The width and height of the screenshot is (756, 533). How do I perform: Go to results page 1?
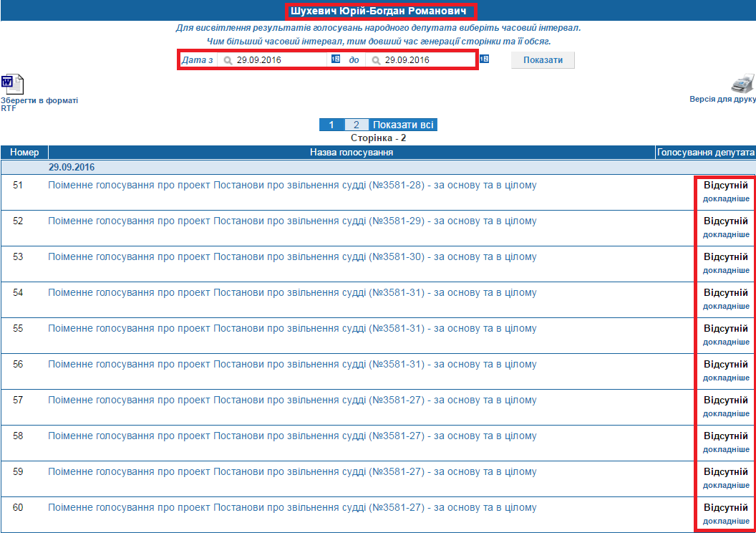point(331,125)
